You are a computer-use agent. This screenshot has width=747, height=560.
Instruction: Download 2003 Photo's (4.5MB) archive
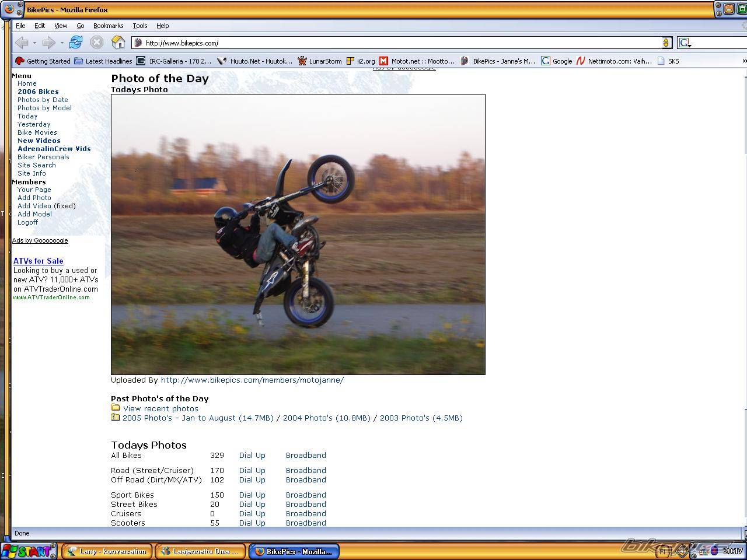[x=421, y=418]
